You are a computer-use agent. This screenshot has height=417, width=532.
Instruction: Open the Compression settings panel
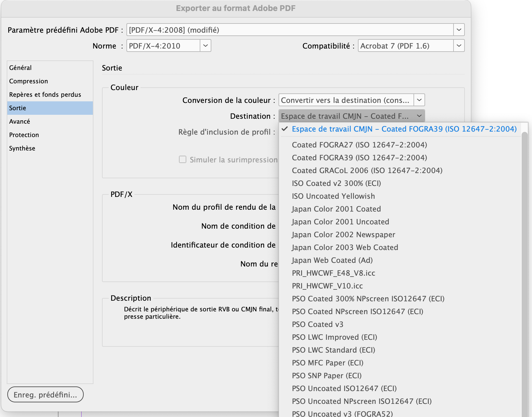coord(28,81)
